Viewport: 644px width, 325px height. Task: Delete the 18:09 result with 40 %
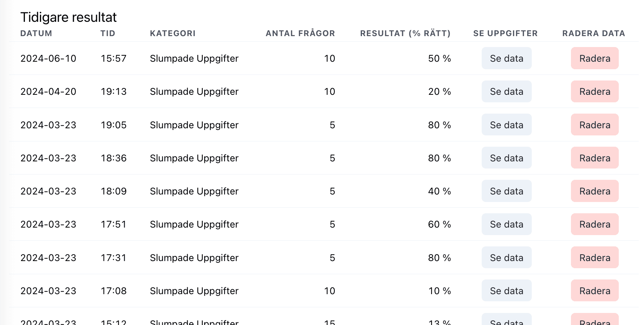594,191
